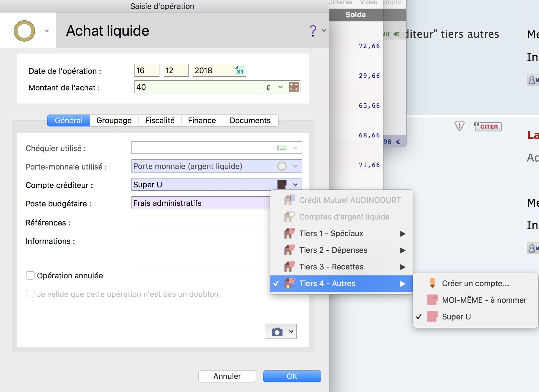The image size is (539, 392).
Task: Click the 65,66 balance value
Action: click(369, 106)
